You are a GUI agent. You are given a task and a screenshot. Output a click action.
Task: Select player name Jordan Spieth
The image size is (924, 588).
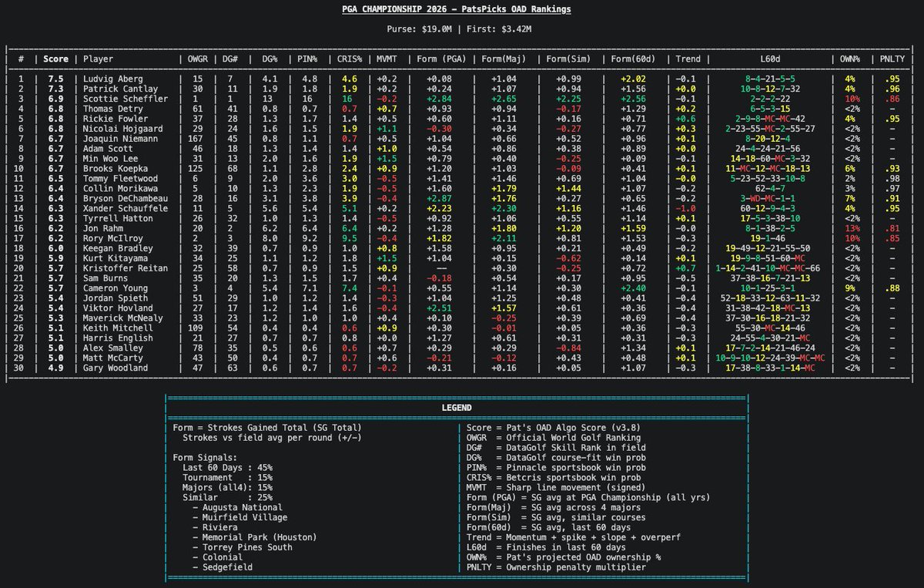[x=119, y=299]
